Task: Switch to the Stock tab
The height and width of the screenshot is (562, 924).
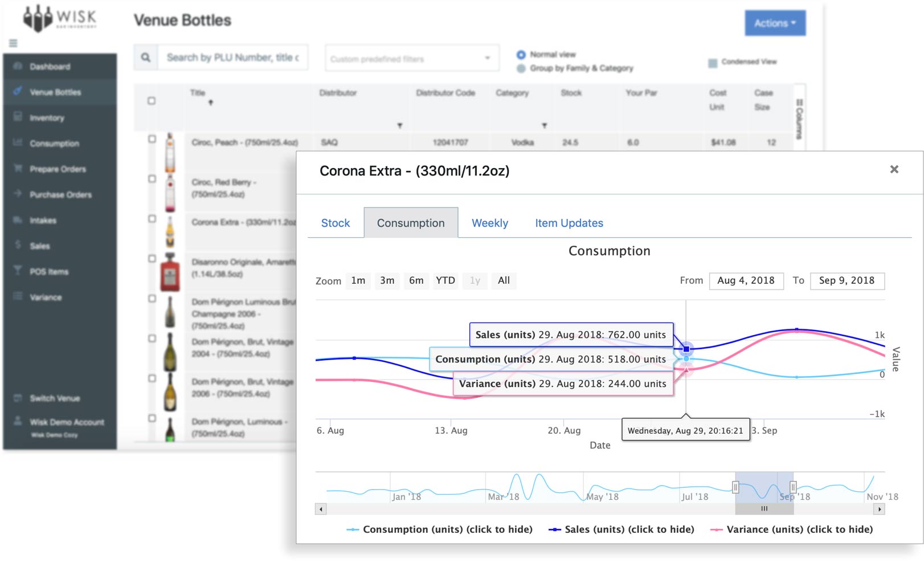Action: coord(336,223)
